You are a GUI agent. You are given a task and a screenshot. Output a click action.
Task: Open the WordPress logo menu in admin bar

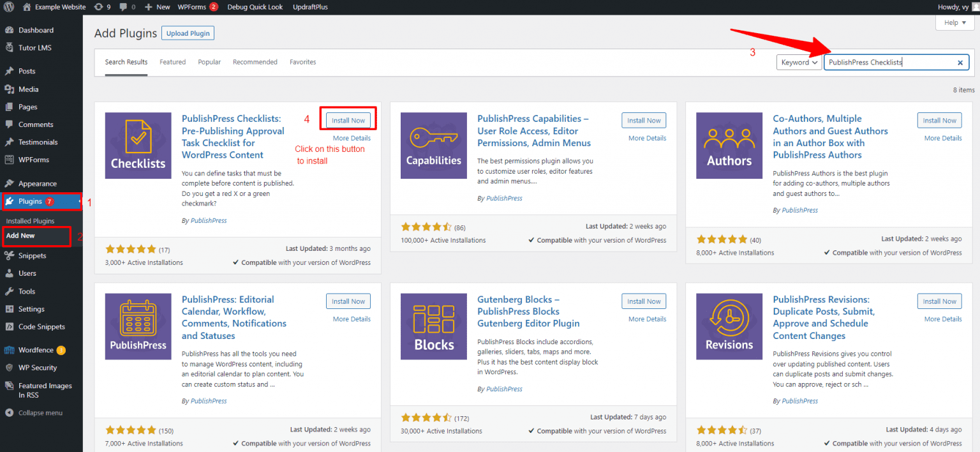[x=9, y=7]
